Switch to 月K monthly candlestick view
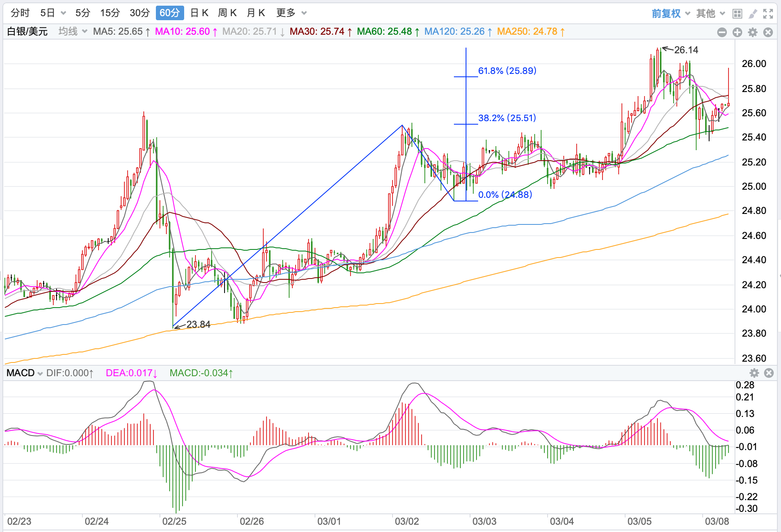 (x=256, y=13)
